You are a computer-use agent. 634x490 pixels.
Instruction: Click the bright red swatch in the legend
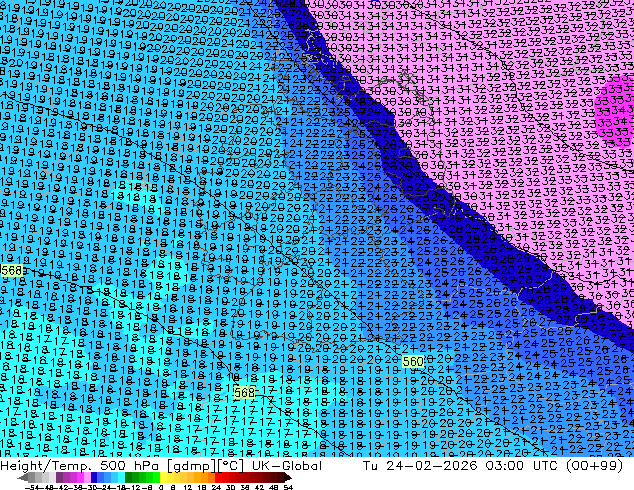pos(218,478)
